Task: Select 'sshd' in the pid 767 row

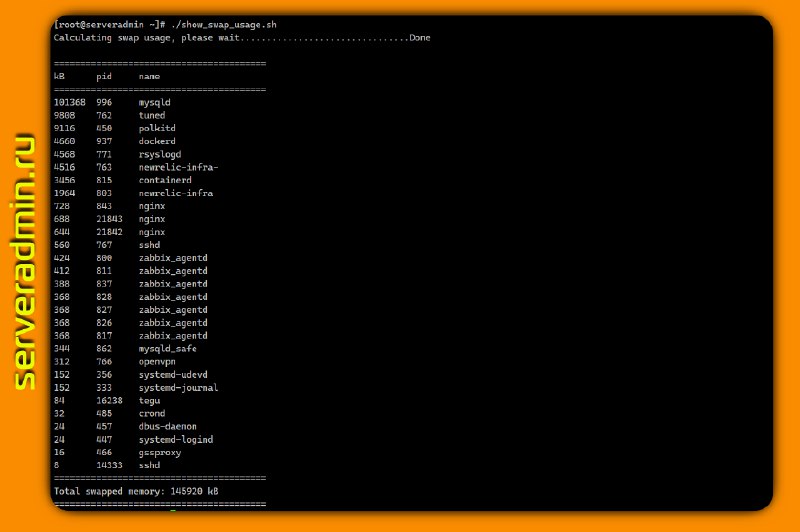Action: coord(149,245)
